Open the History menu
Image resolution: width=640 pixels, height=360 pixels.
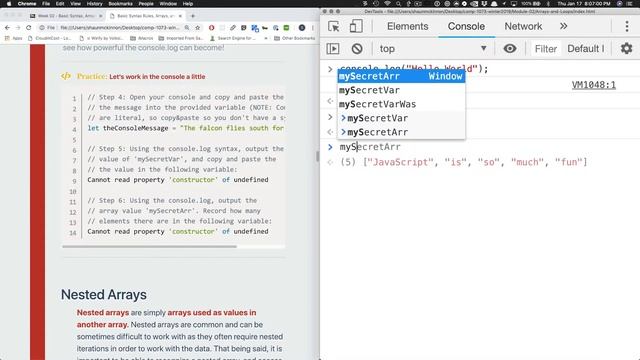(94, 4)
